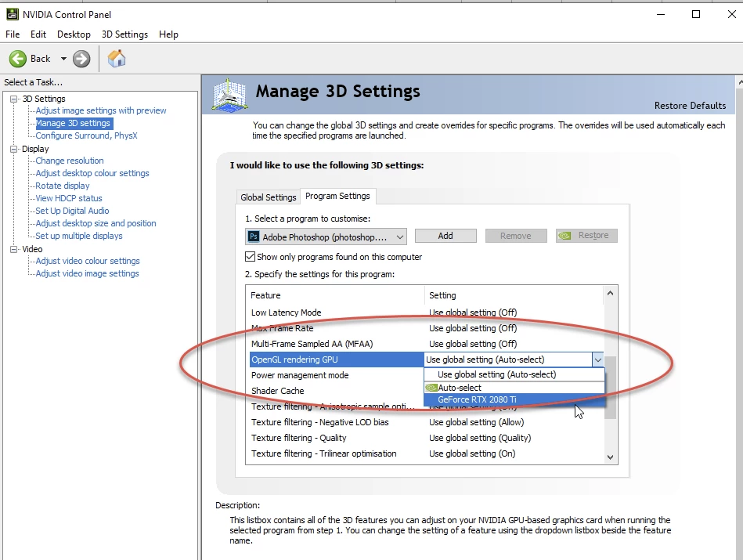Open the File menu

click(x=13, y=34)
